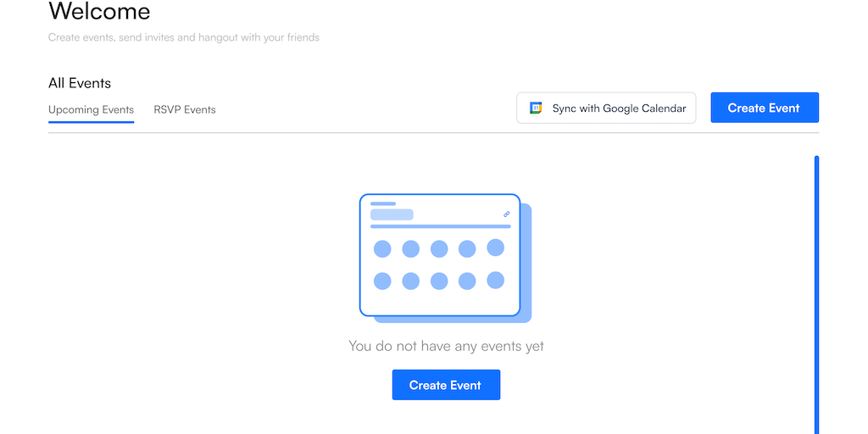Click the first circle in the illustration's top row
The height and width of the screenshot is (434, 868).
pyautogui.click(x=382, y=248)
